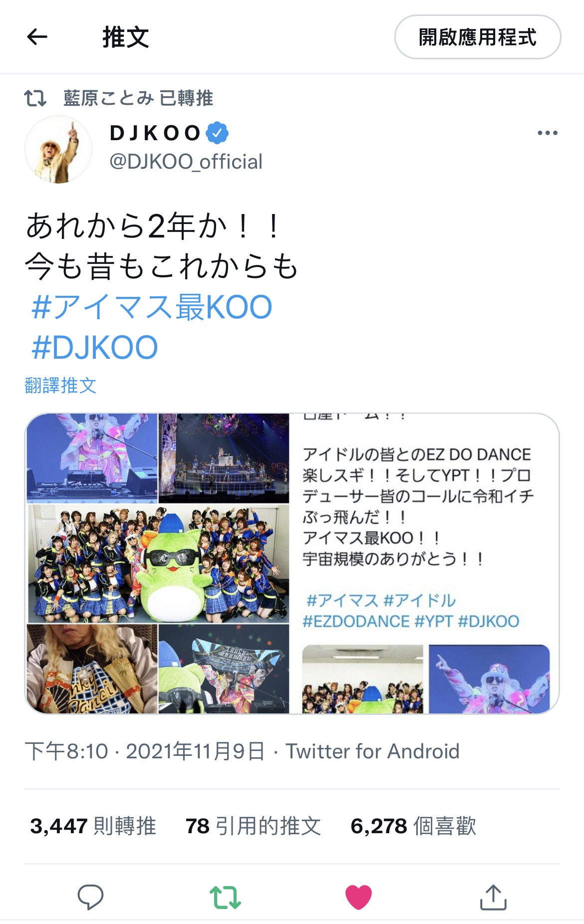Open the reply speech bubble icon

90,897
